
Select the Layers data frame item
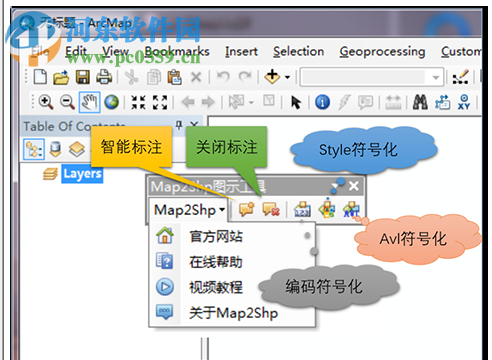[82, 174]
